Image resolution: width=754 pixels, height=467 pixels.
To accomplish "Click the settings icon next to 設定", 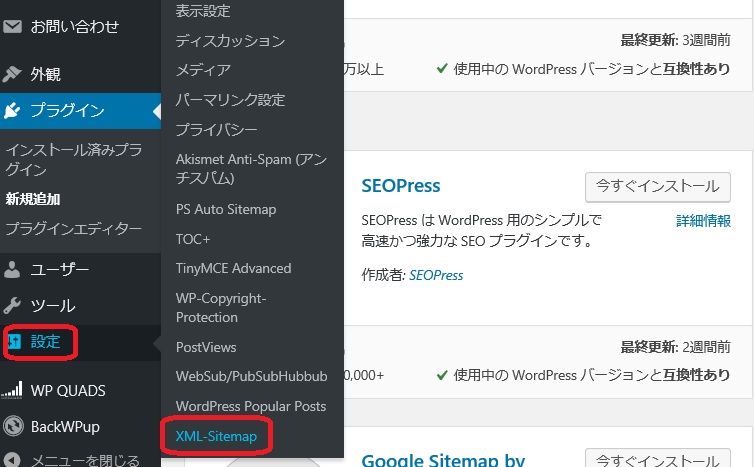I will pyautogui.click(x=14, y=342).
